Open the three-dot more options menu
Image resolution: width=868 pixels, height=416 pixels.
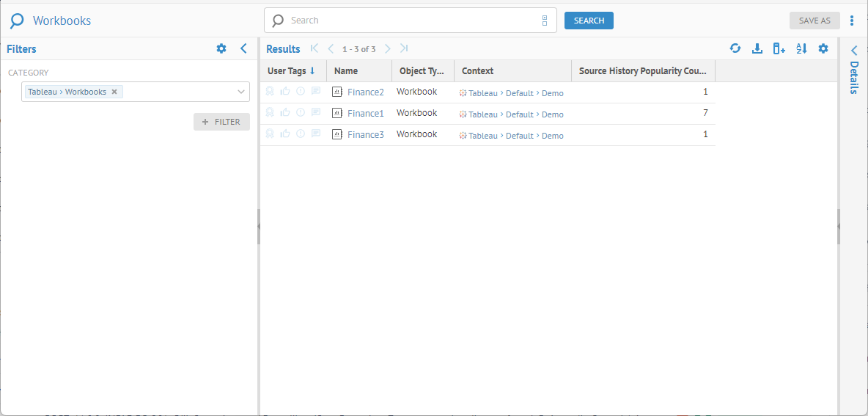coord(852,21)
